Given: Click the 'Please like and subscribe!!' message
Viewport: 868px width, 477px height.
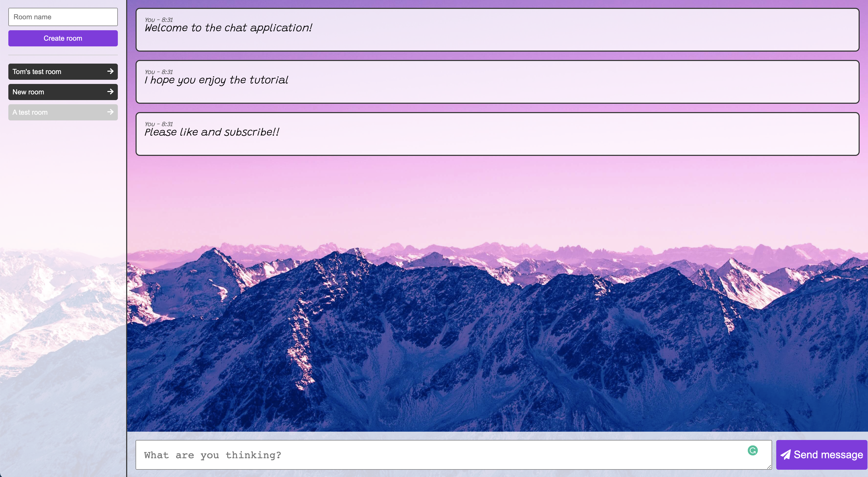Looking at the screenshot, I should [212, 132].
